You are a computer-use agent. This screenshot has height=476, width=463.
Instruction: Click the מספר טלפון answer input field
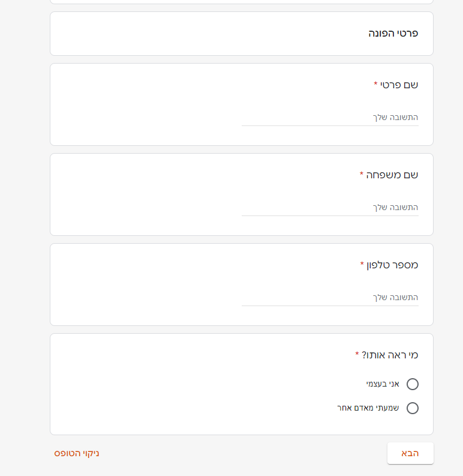click(x=330, y=298)
